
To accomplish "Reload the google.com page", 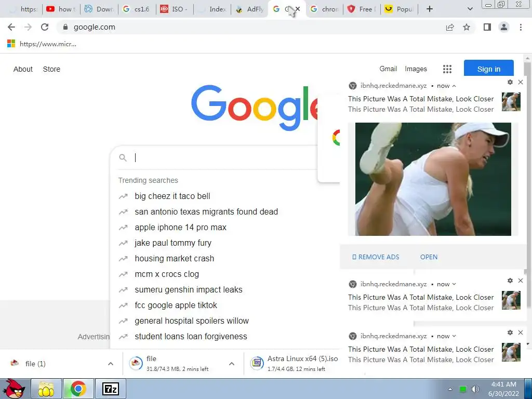I will [45, 27].
